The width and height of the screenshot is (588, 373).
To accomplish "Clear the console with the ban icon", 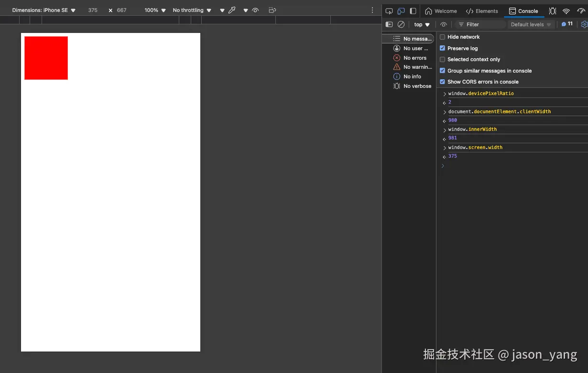I will [401, 24].
